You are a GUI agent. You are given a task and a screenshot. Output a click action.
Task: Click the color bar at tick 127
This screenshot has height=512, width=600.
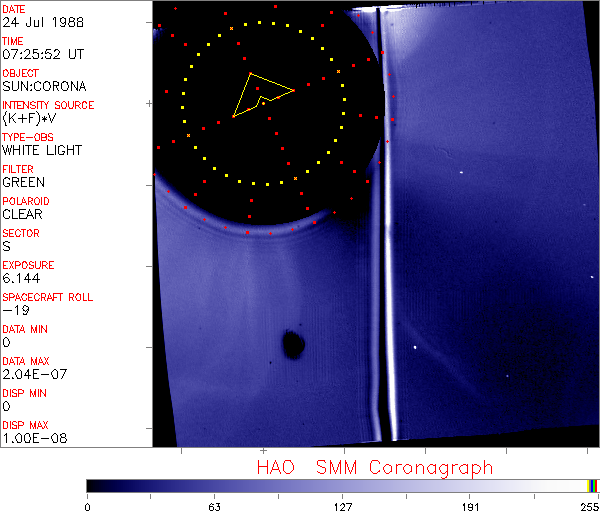(342, 485)
